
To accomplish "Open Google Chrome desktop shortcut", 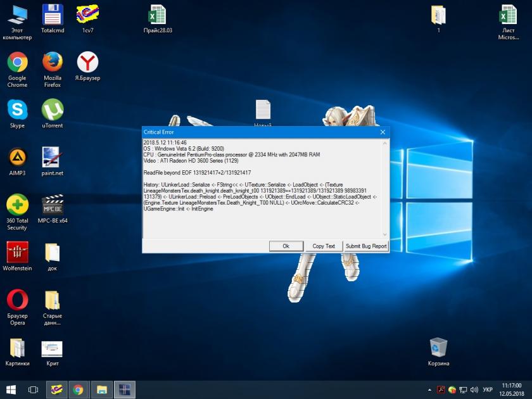I will click(17, 63).
